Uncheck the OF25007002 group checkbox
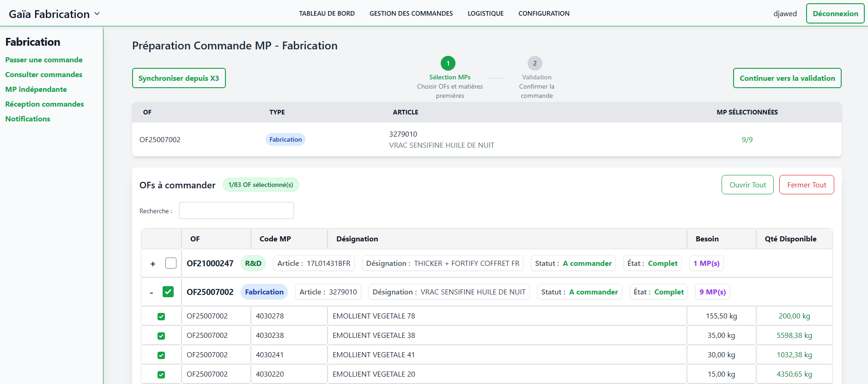The image size is (868, 384). pos(168,292)
